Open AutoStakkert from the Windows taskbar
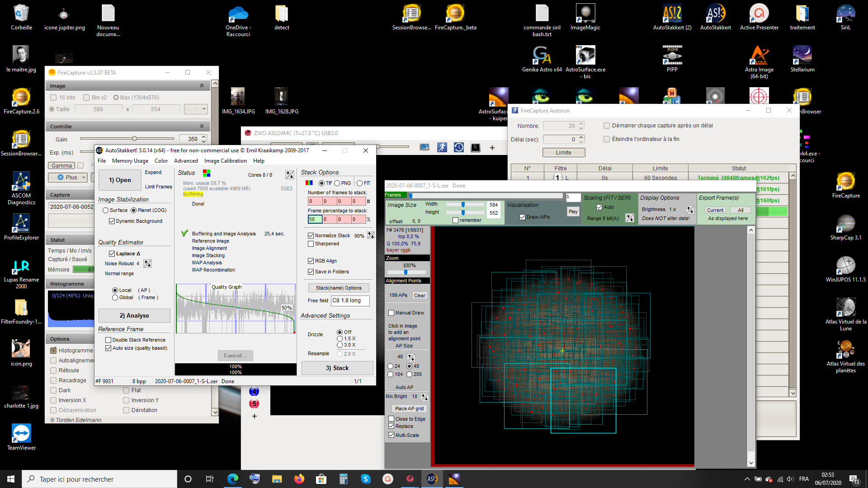 click(x=432, y=479)
